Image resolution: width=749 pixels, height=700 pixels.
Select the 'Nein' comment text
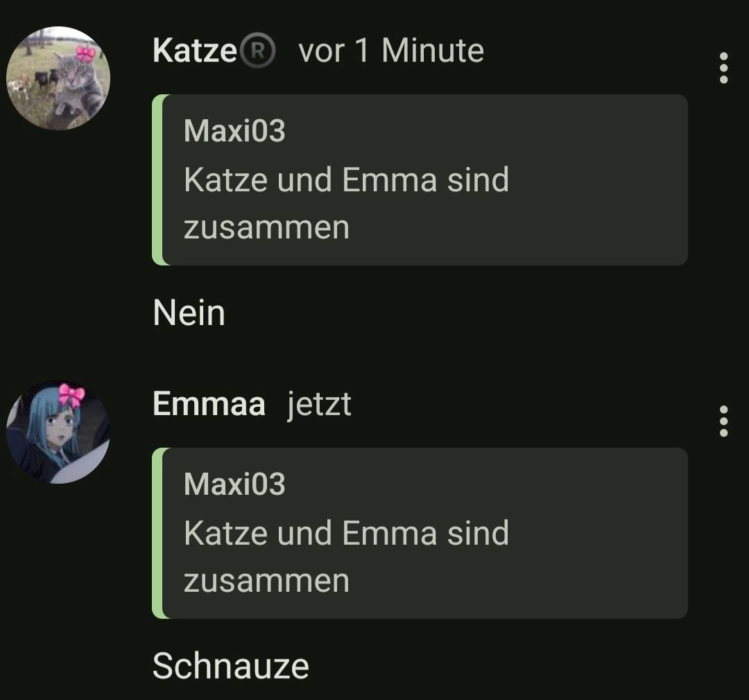click(189, 313)
